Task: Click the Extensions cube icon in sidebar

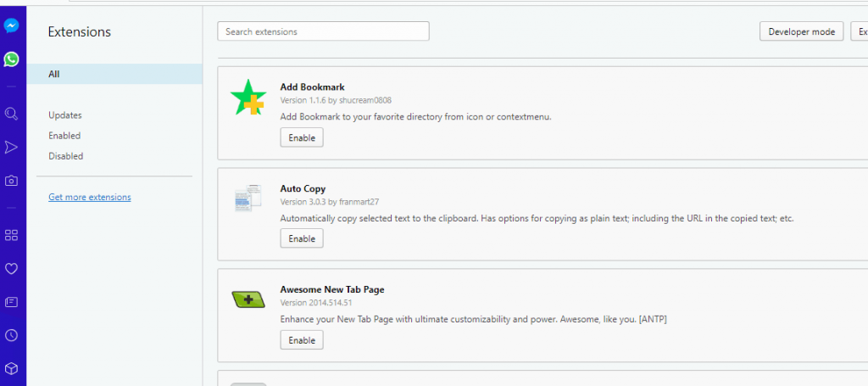Action: (11, 368)
